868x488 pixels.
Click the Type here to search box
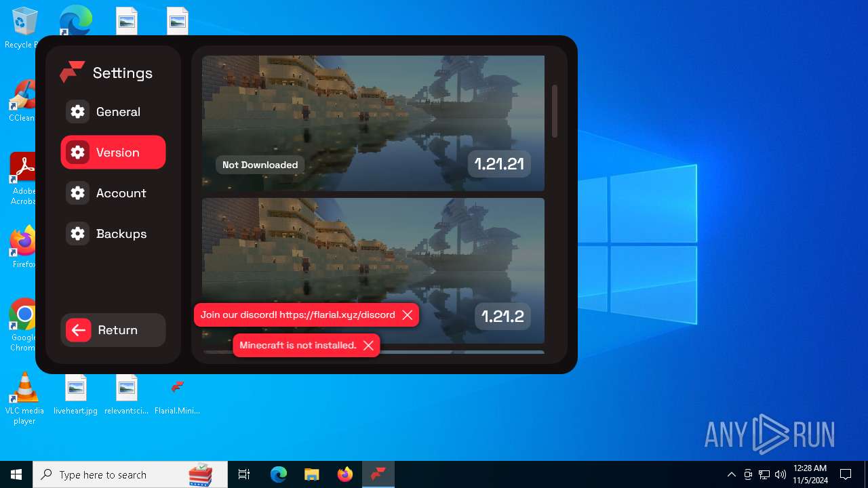(130, 474)
